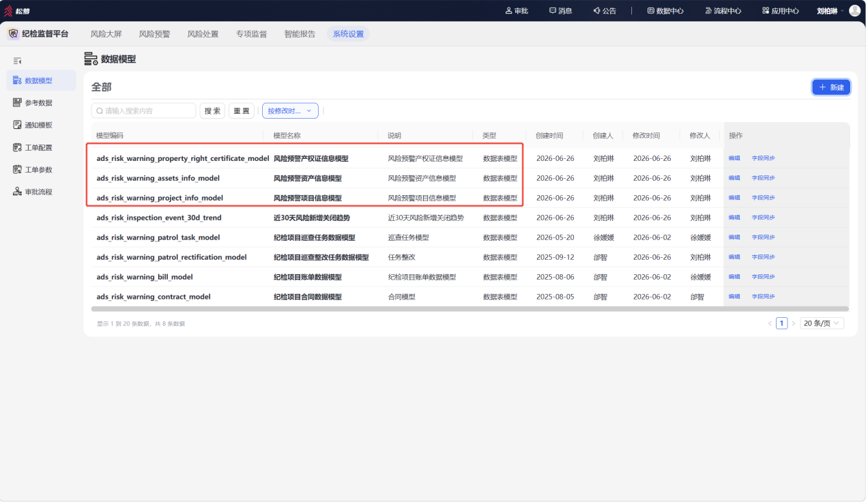Click the previous page arrow

770,323
